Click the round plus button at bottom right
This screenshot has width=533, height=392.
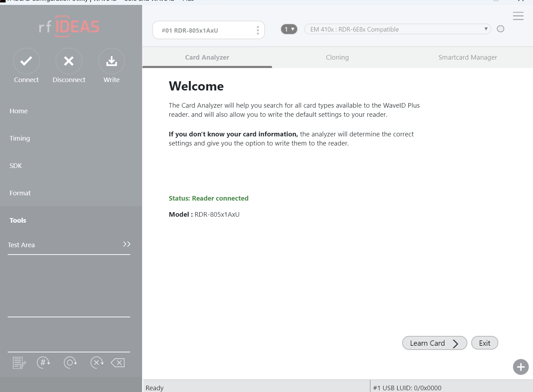(x=521, y=367)
